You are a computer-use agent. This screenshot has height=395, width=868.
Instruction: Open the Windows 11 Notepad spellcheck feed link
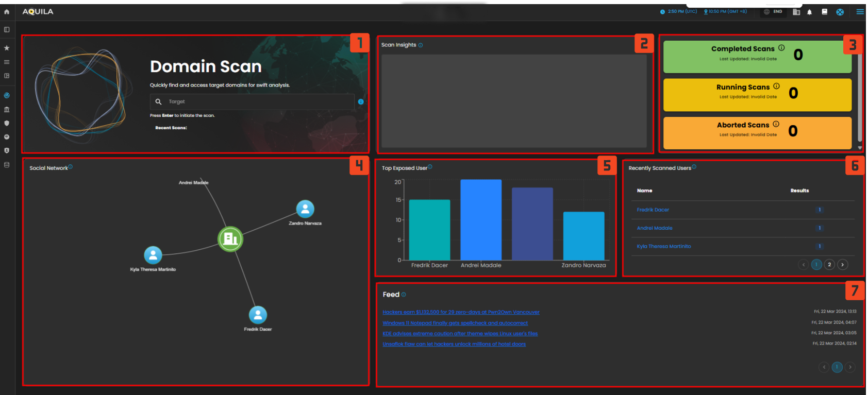[x=455, y=323]
